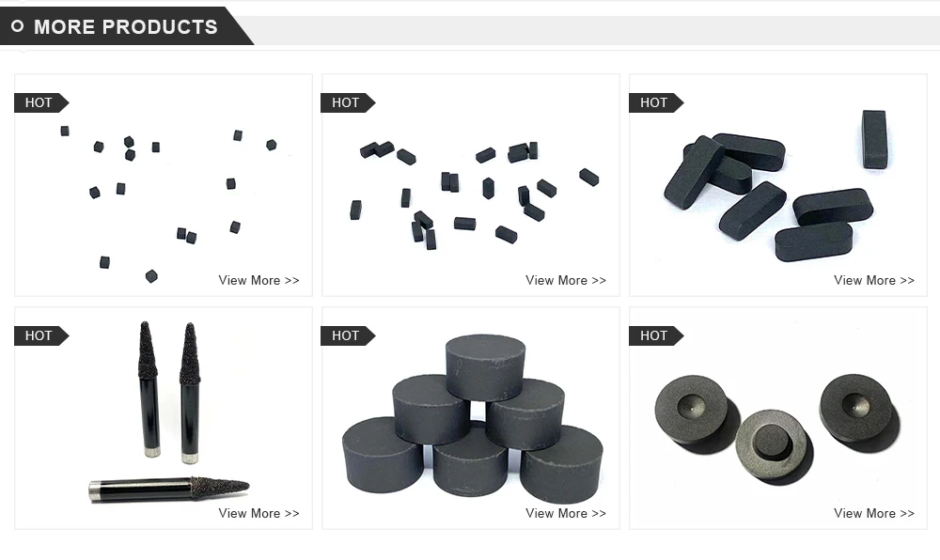The height and width of the screenshot is (560, 940).
Task: Click HOT badge on stacked cylinders product
Action: coord(348,336)
